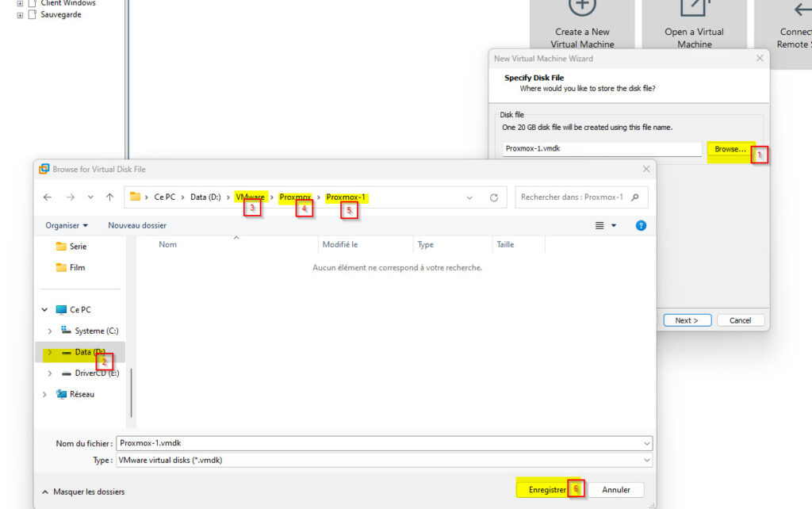Open the file name dropdown arrow
This screenshot has height=509, width=812.
(647, 444)
